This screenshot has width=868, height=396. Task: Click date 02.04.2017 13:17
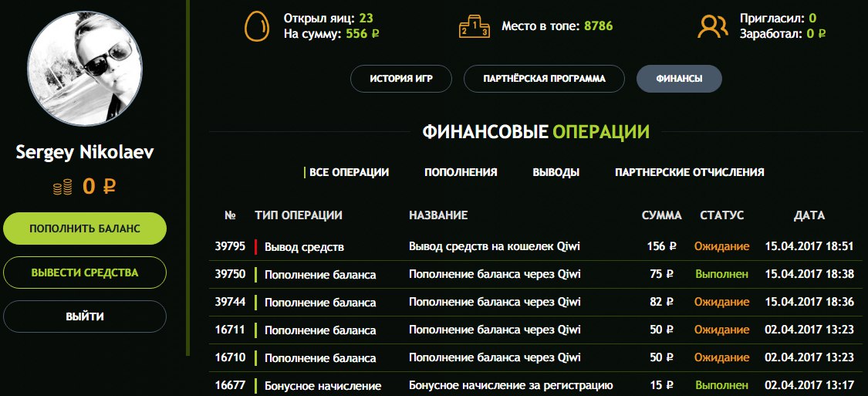809,385
